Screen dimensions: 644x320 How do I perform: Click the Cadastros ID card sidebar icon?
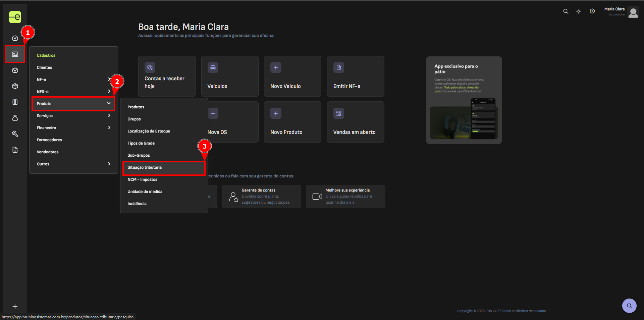15,54
